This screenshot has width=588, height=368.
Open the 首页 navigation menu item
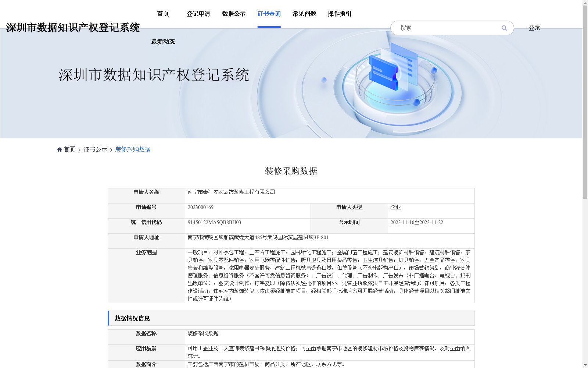163,14
